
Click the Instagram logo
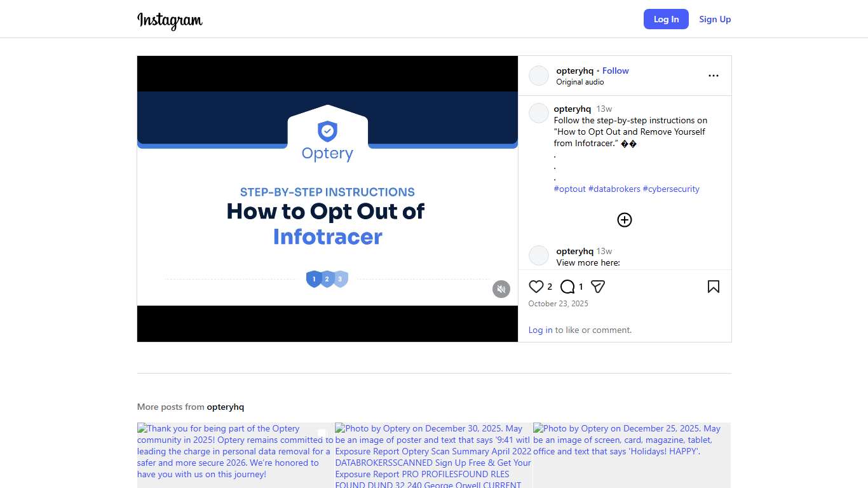point(170,20)
